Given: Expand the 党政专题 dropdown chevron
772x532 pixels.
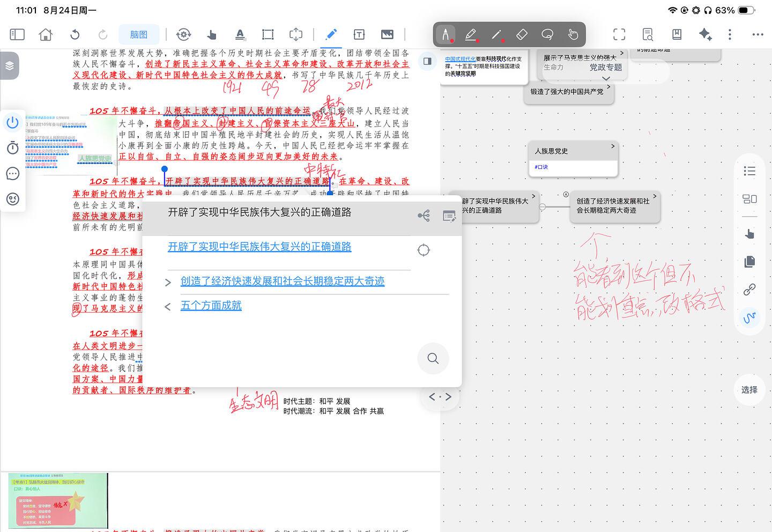Looking at the screenshot, I should tap(606, 78).
